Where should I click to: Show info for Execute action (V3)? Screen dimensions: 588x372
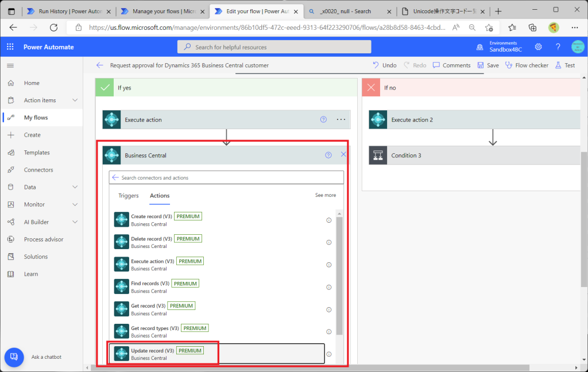point(329,265)
